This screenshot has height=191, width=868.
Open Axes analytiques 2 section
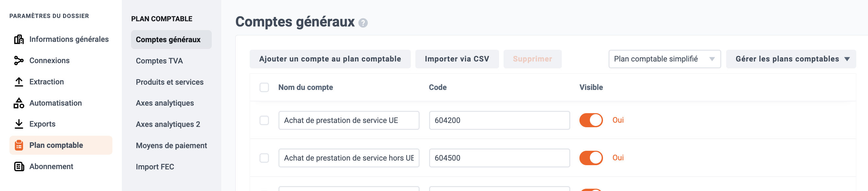[168, 124]
